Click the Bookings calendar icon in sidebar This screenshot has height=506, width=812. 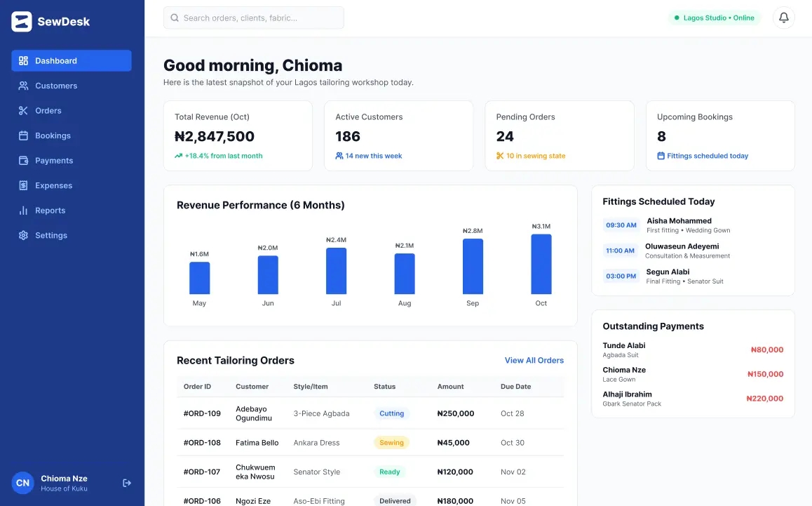[x=23, y=135]
